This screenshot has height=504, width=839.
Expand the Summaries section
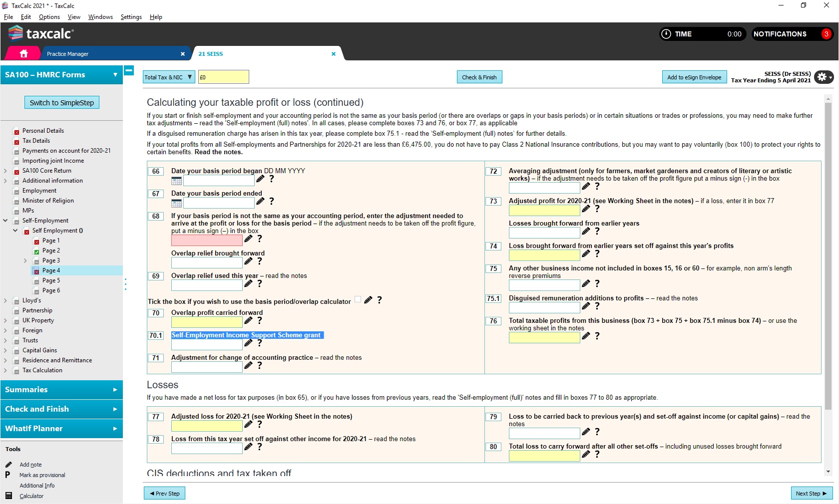point(61,390)
